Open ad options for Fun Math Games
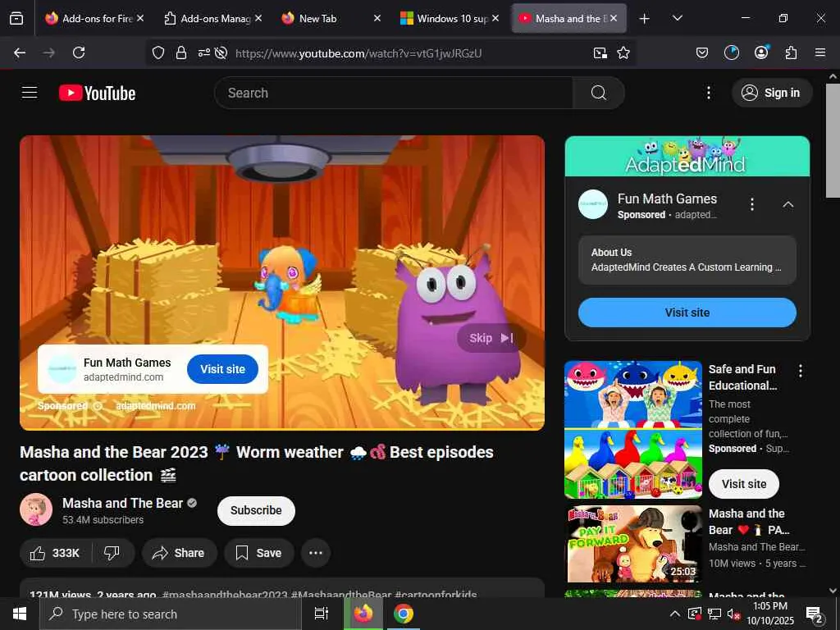The width and height of the screenshot is (840, 630). tap(752, 204)
